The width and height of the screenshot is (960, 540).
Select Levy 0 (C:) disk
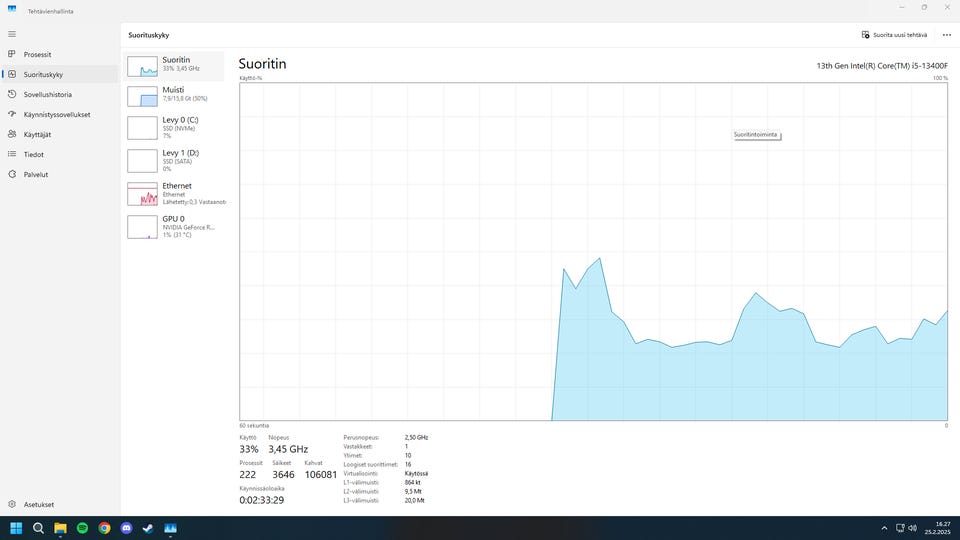coord(174,128)
